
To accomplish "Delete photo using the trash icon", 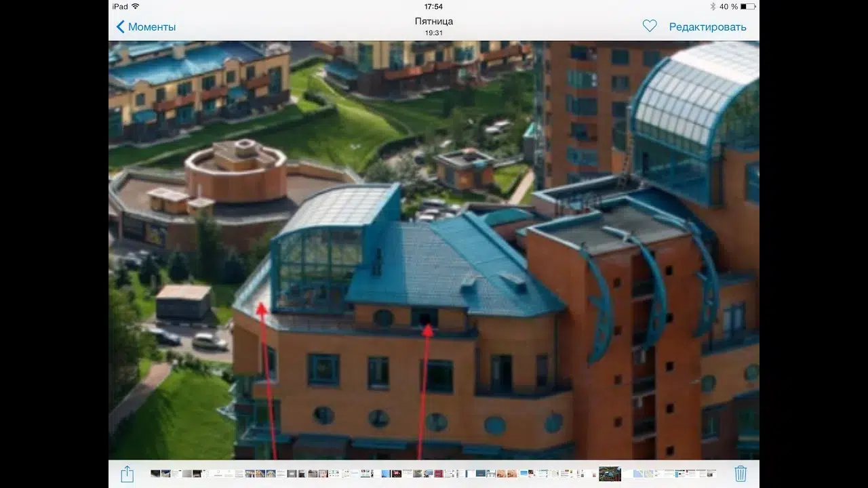I will pyautogui.click(x=741, y=473).
